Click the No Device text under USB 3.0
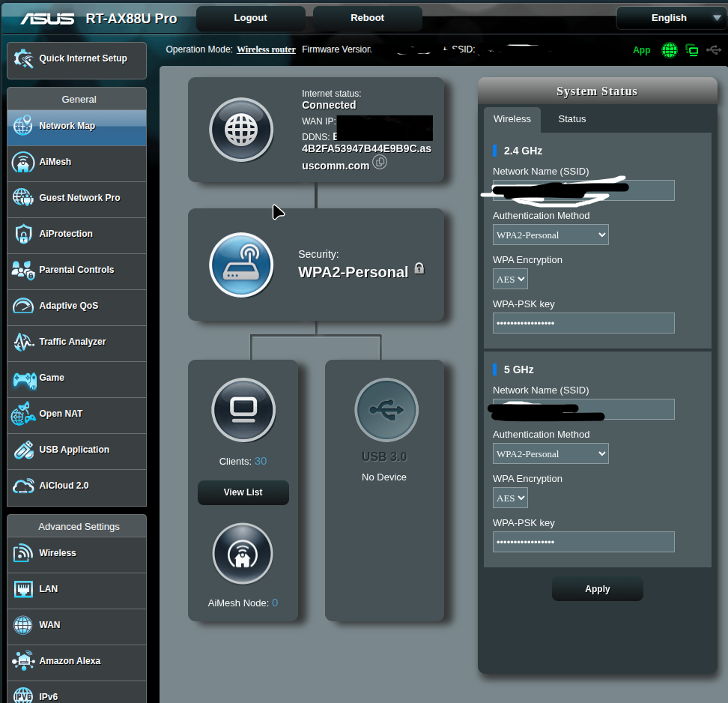Image resolution: width=728 pixels, height=703 pixels. [384, 477]
